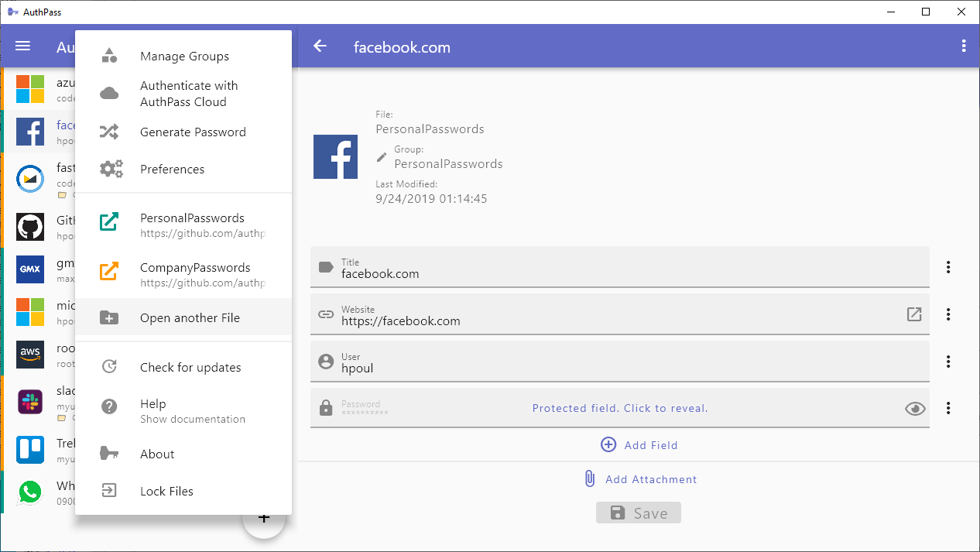Open Help Show documentation
The height and width of the screenshot is (552, 980).
point(183,410)
